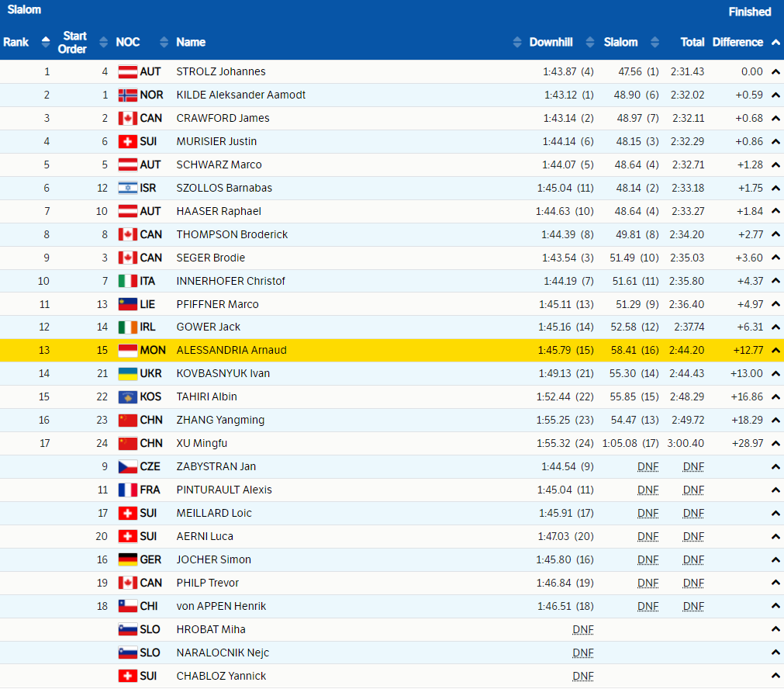Click the Total column header

(692, 42)
